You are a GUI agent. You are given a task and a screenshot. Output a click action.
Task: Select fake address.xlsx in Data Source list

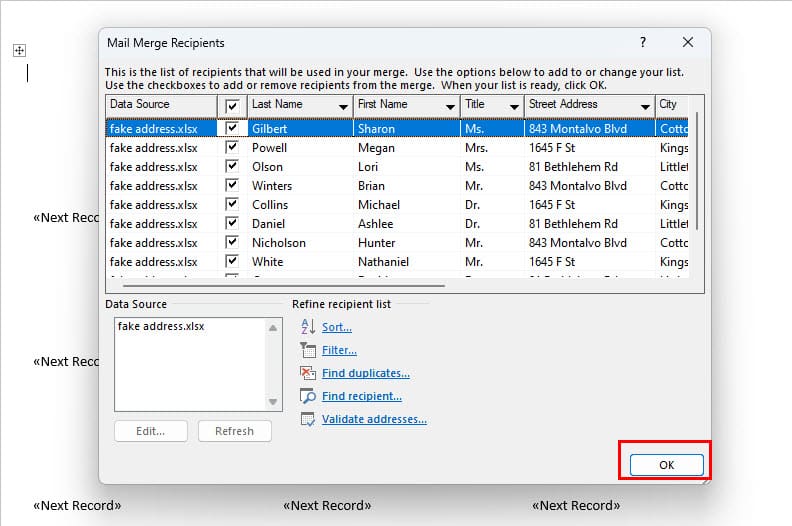[161, 326]
